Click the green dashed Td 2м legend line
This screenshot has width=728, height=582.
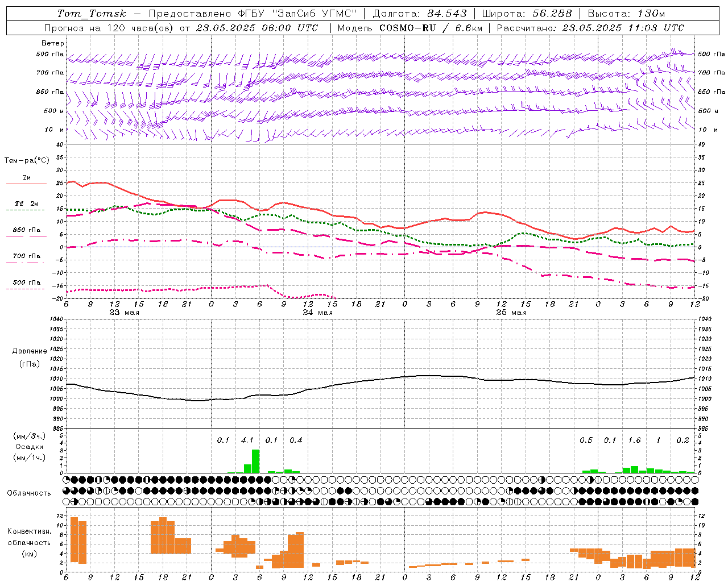coord(25,210)
